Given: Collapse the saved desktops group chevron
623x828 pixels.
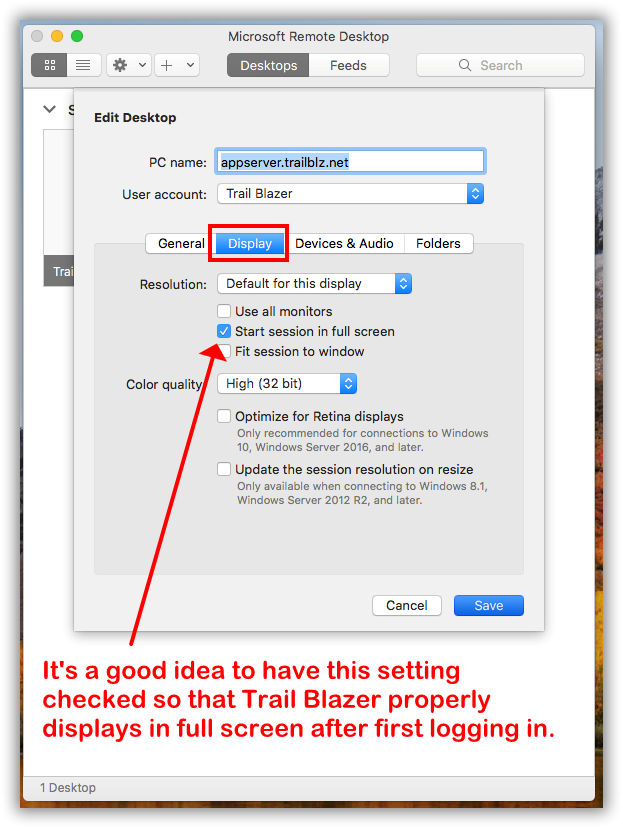Looking at the screenshot, I should pyautogui.click(x=50, y=109).
